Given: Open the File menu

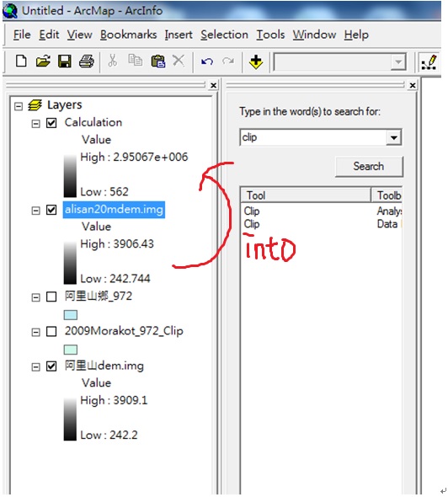Looking at the screenshot, I should click(x=22, y=35).
